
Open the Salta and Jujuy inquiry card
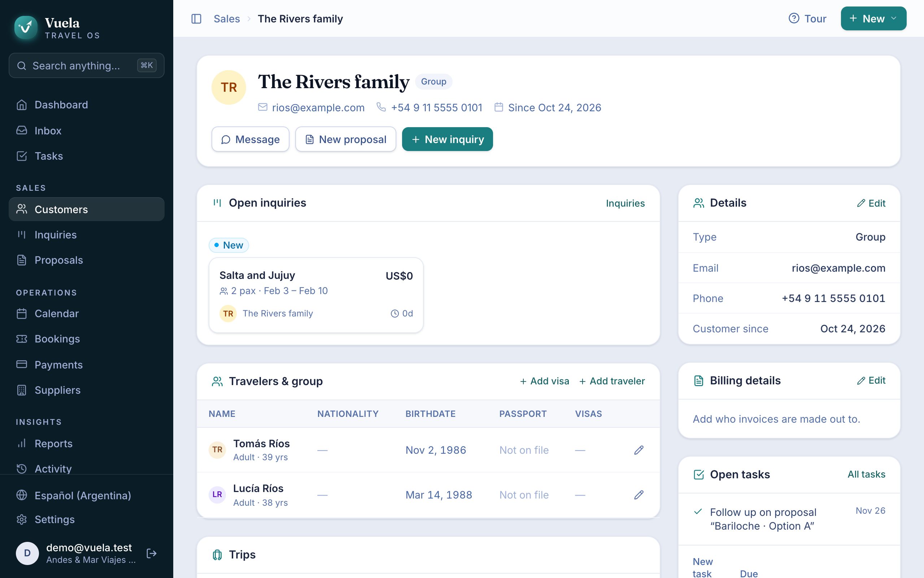(316, 295)
